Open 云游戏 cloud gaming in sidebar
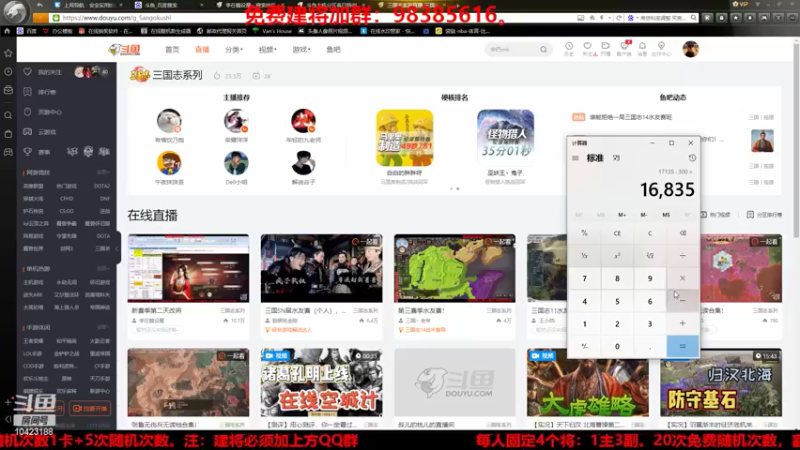 click(x=46, y=132)
